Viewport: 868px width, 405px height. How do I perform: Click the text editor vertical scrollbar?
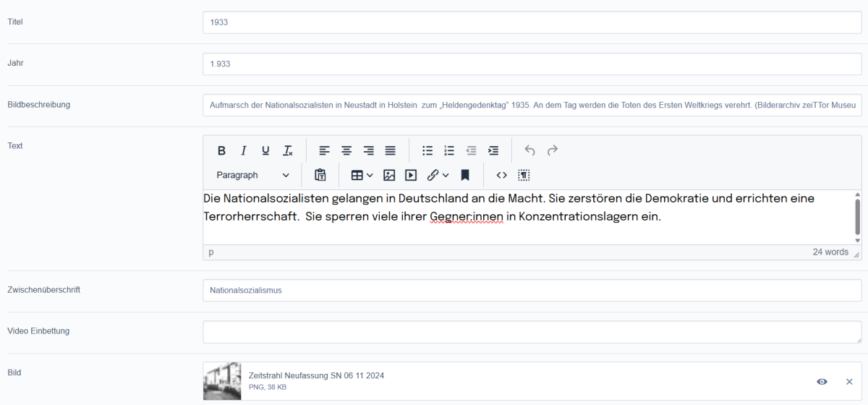[857, 217]
